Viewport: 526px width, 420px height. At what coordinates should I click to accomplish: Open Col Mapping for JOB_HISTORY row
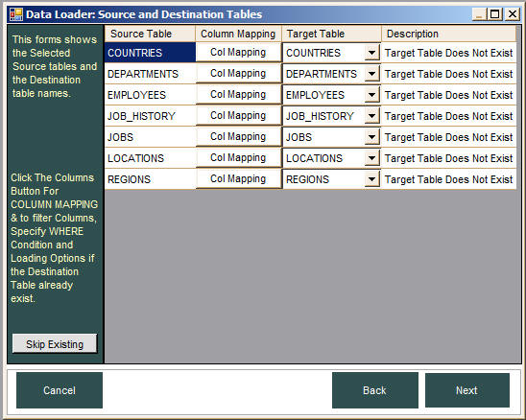click(x=238, y=116)
